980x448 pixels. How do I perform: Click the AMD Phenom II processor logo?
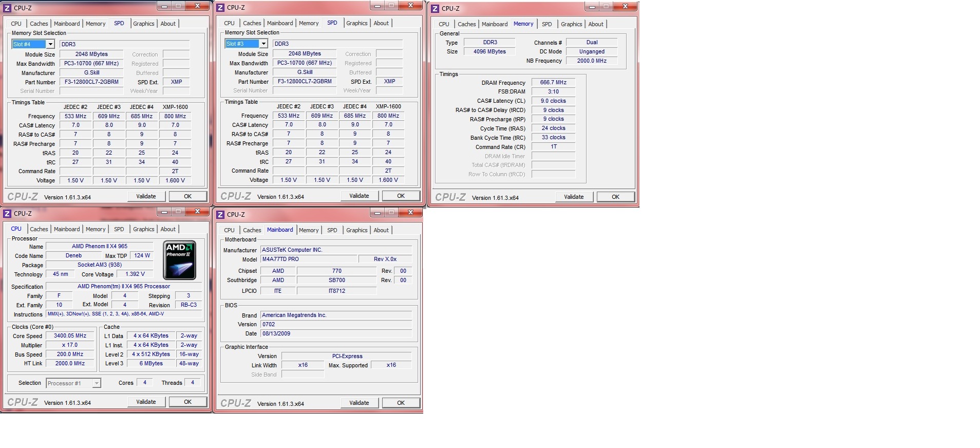coord(180,260)
